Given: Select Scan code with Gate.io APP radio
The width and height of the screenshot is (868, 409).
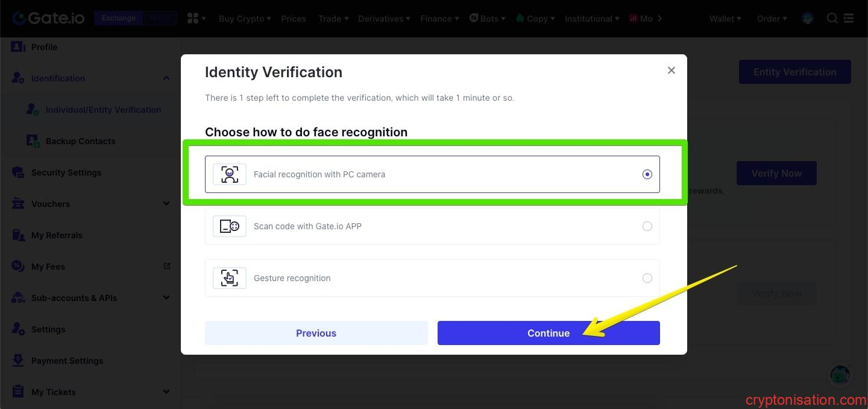Looking at the screenshot, I should pos(647,226).
